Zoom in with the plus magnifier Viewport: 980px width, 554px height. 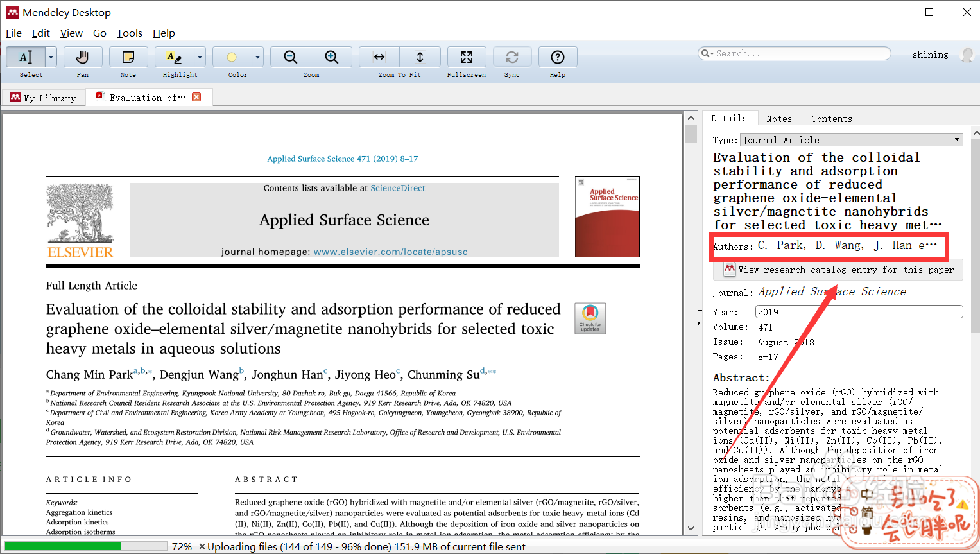point(332,57)
